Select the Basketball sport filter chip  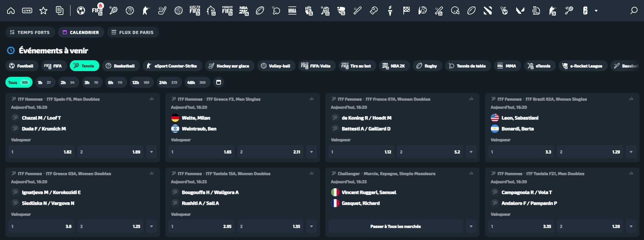[121, 66]
